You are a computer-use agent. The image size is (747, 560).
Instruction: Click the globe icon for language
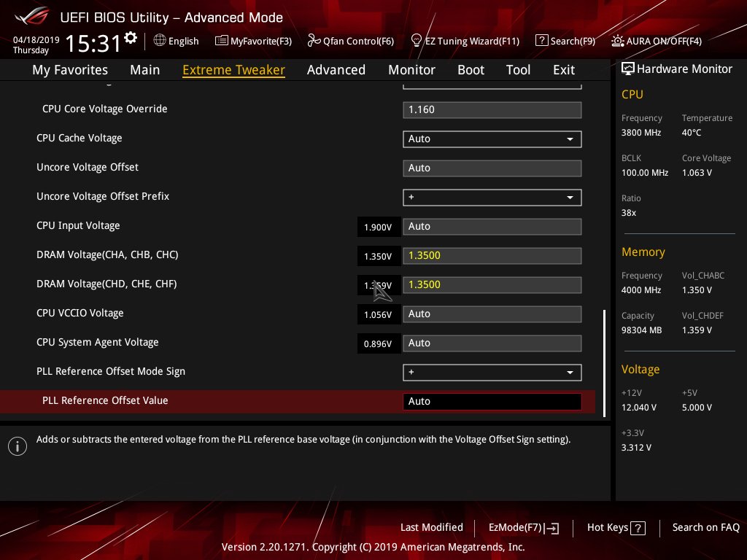[x=160, y=41]
